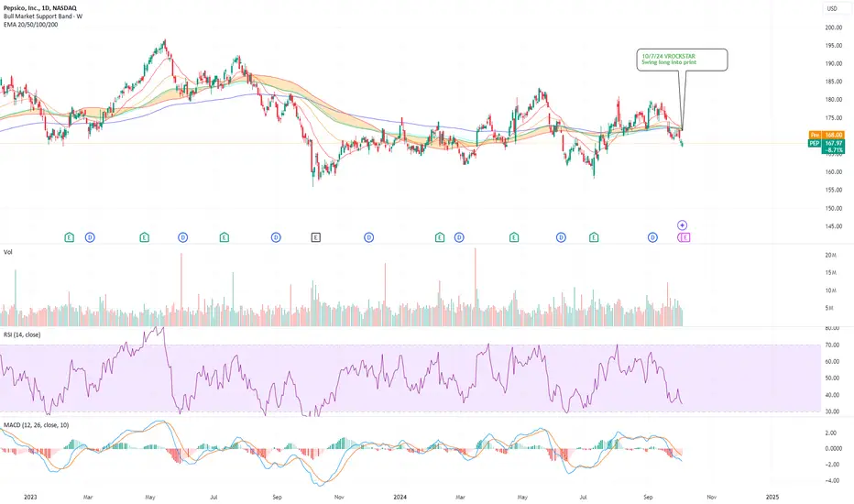
Task: Click the 2024 label on time axis
Action: 400,497
